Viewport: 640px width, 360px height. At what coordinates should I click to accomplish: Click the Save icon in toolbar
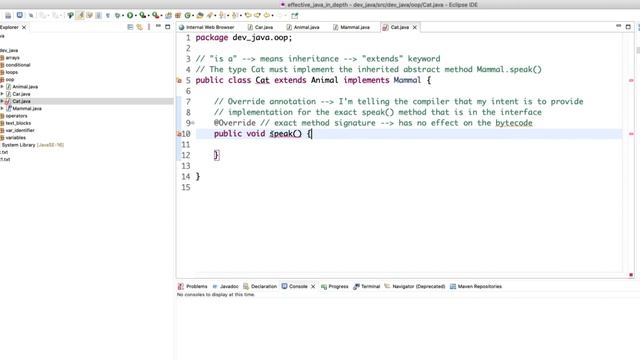point(8,15)
